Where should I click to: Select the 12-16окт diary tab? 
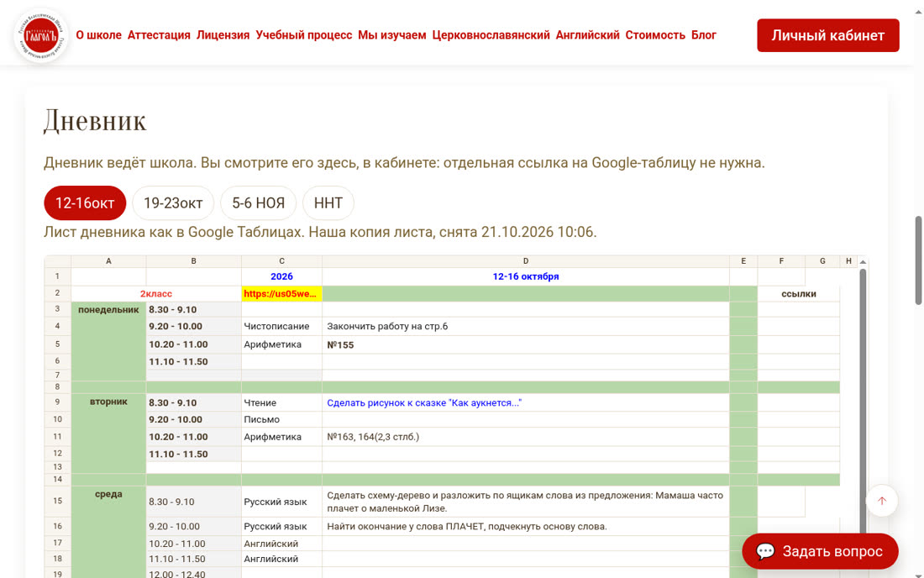pos(85,203)
